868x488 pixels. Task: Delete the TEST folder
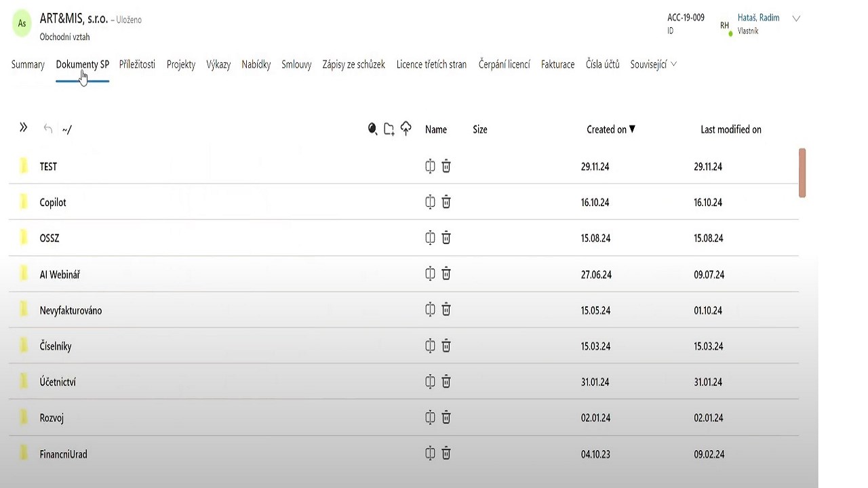pos(446,166)
